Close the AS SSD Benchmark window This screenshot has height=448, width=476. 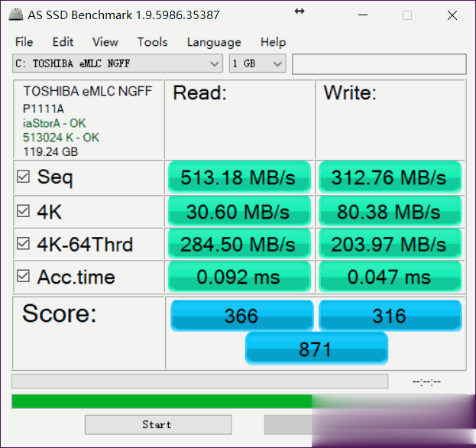(x=452, y=15)
